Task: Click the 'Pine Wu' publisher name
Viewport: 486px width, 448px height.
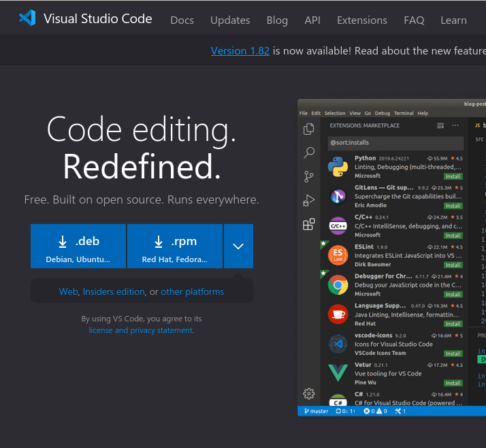Action: [365, 383]
